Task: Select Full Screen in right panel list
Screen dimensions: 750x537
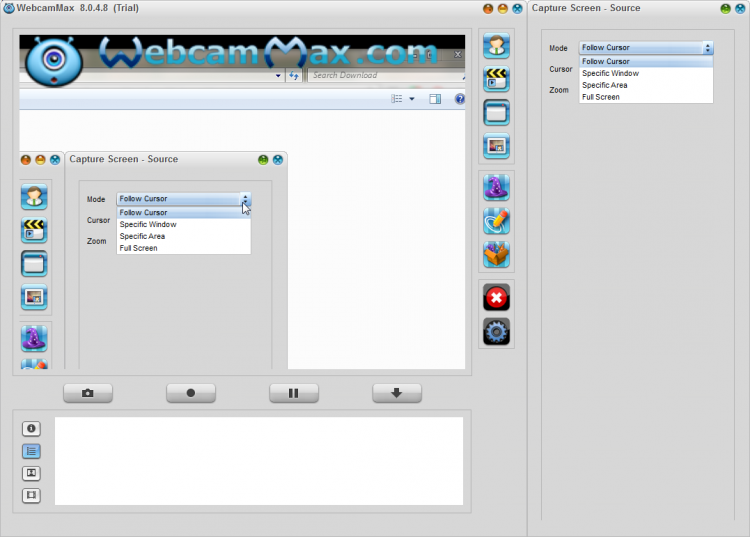Action: point(646,97)
